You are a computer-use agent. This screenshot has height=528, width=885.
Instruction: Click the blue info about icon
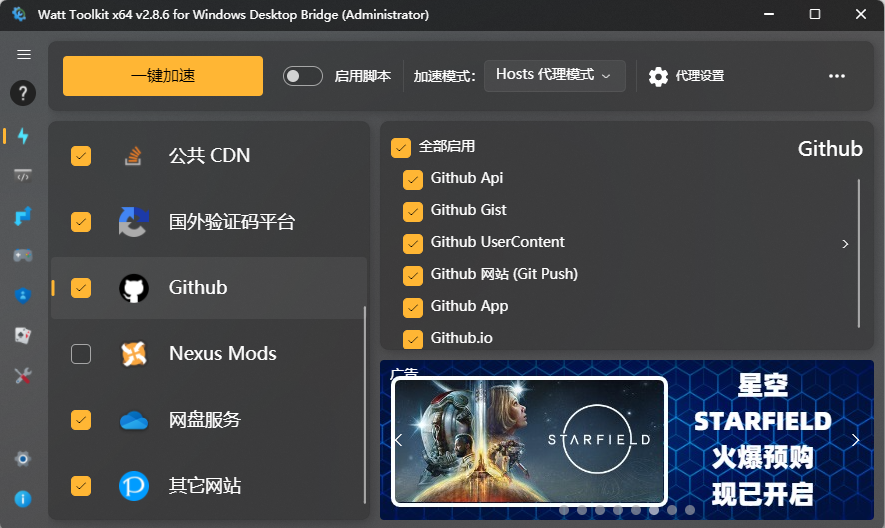(23, 498)
